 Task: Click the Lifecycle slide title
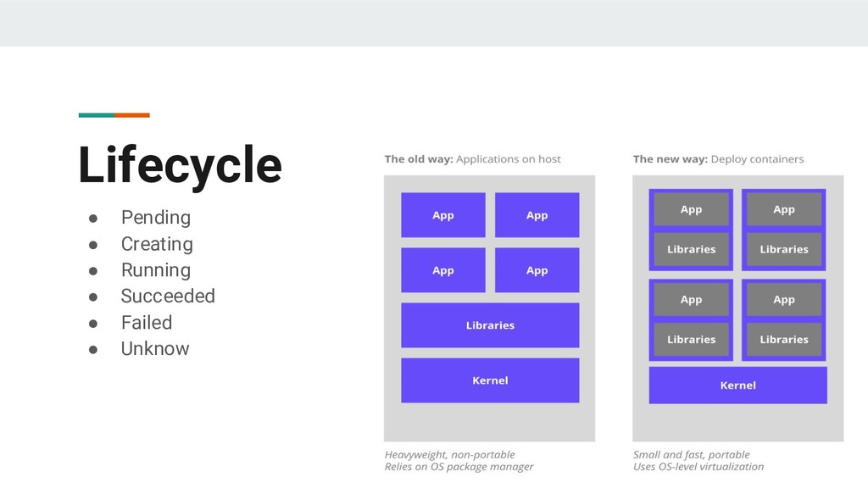pos(180,164)
